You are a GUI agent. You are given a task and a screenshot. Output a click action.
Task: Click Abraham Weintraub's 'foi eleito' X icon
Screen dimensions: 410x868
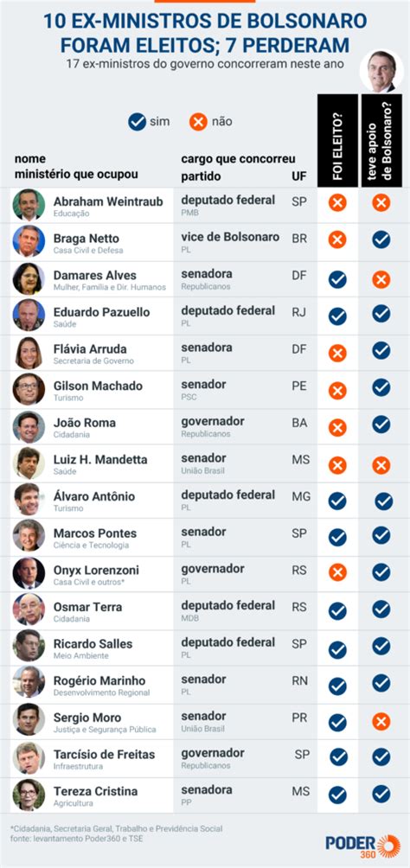337,202
